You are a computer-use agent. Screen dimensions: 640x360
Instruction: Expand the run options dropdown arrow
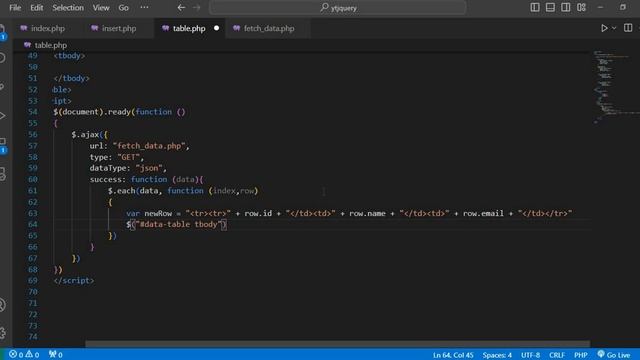pos(614,28)
